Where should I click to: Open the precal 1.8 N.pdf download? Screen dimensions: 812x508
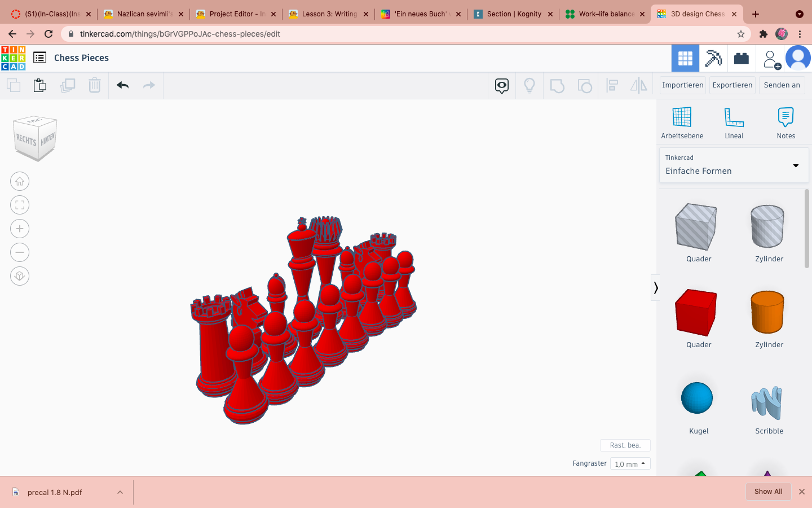pyautogui.click(x=55, y=492)
